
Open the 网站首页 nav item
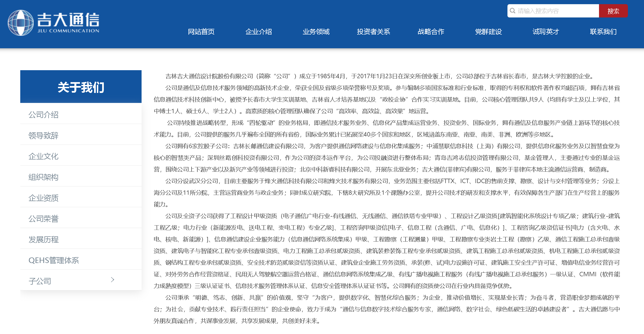(x=201, y=32)
